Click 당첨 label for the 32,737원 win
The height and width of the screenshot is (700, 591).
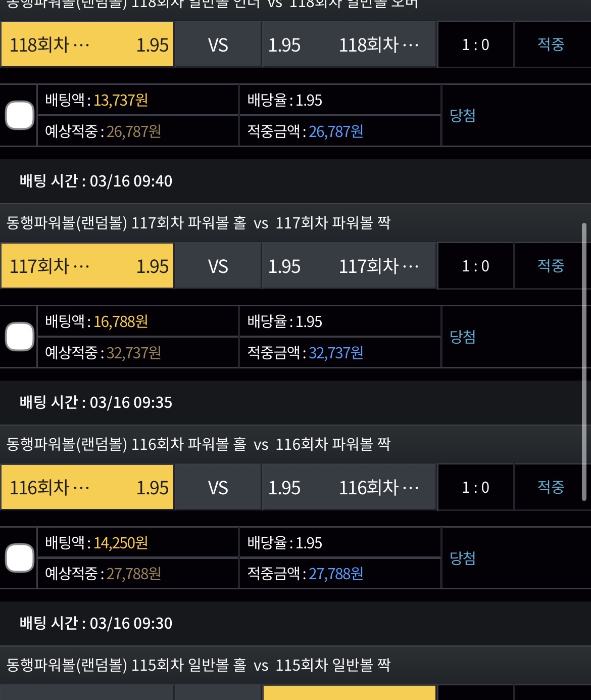pyautogui.click(x=463, y=337)
